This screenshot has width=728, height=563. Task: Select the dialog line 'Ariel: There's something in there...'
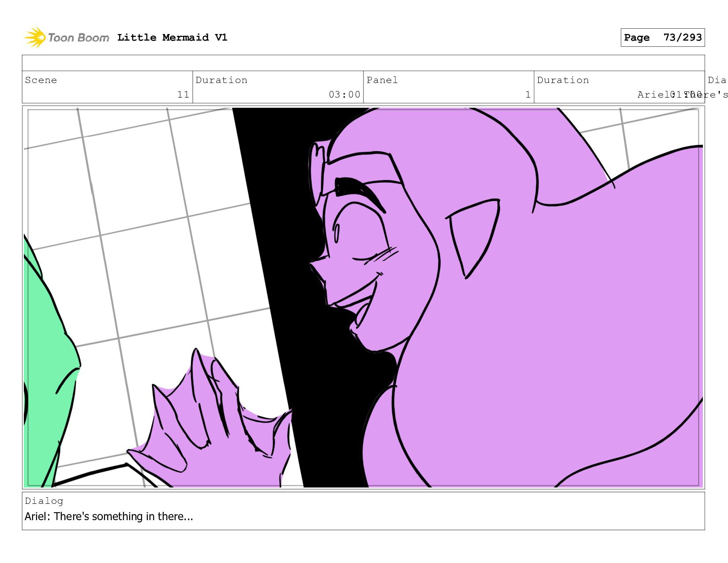[109, 516]
